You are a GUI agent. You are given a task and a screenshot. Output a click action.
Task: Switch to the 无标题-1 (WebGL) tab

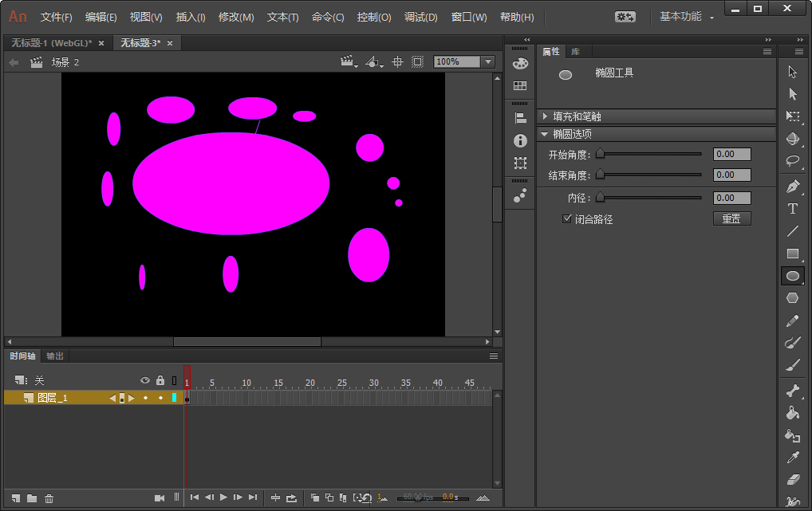(52, 42)
